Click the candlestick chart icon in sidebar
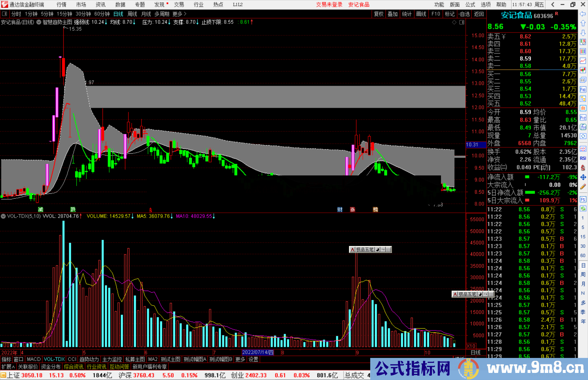The height and width of the screenshot is (380, 588). pyautogui.click(x=583, y=70)
